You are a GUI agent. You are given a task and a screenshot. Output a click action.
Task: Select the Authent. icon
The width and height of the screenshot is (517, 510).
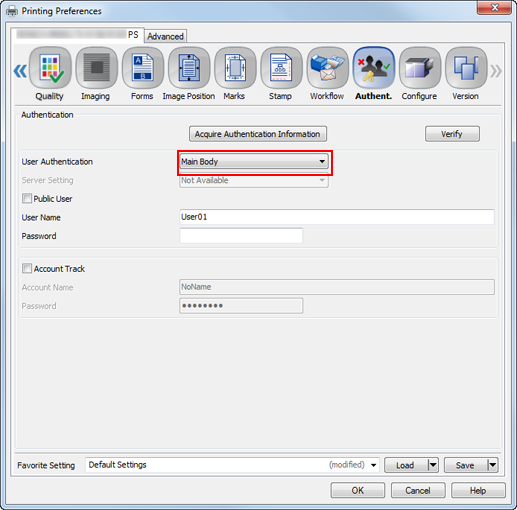pyautogui.click(x=374, y=68)
